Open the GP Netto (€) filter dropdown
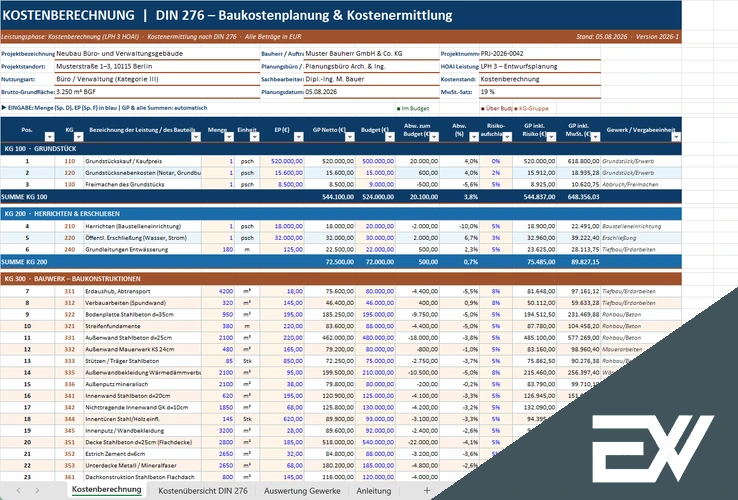 (349, 137)
